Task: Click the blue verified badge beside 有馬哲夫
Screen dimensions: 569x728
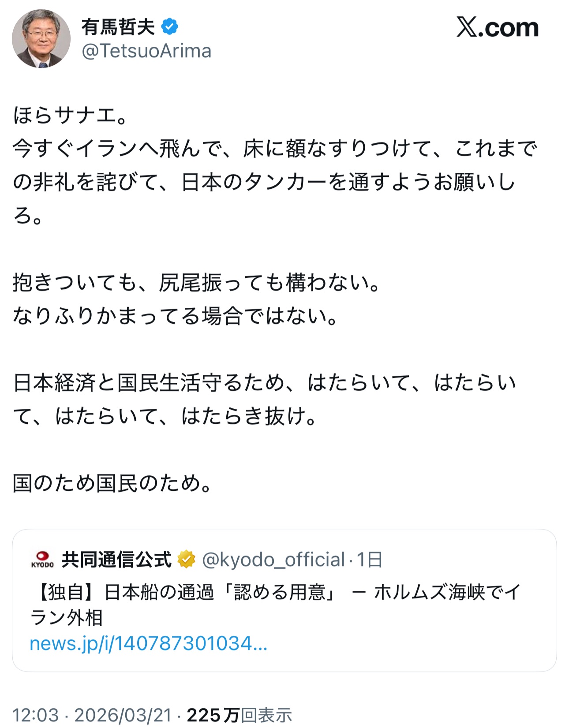Action: (x=170, y=27)
